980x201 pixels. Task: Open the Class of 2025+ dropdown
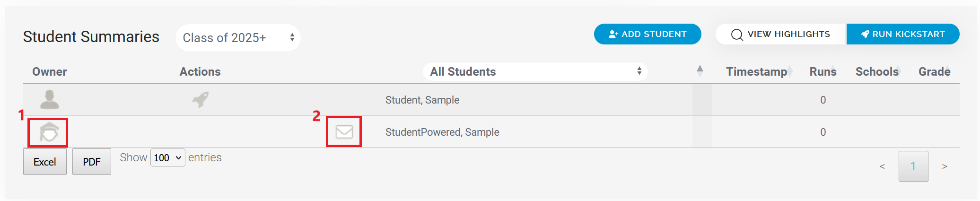(x=238, y=38)
